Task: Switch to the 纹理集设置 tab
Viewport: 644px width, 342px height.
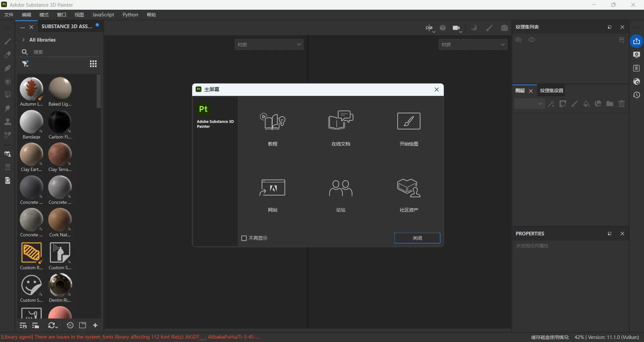Action: pos(551,91)
